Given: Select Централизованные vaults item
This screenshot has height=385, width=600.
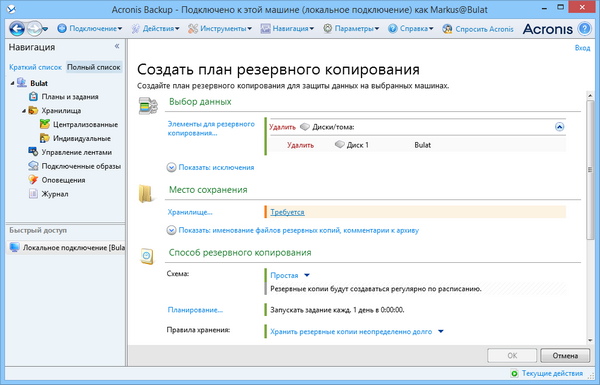Looking at the screenshot, I should pos(85,125).
